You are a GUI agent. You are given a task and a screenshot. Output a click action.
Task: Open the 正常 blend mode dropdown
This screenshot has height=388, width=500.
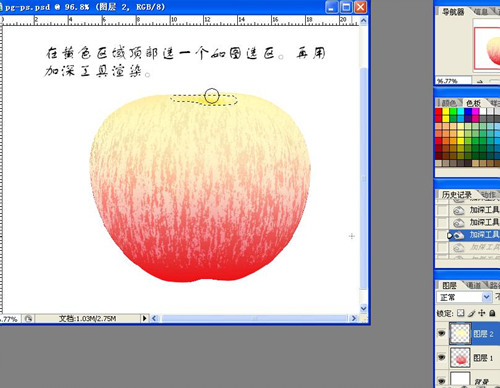coord(464,297)
